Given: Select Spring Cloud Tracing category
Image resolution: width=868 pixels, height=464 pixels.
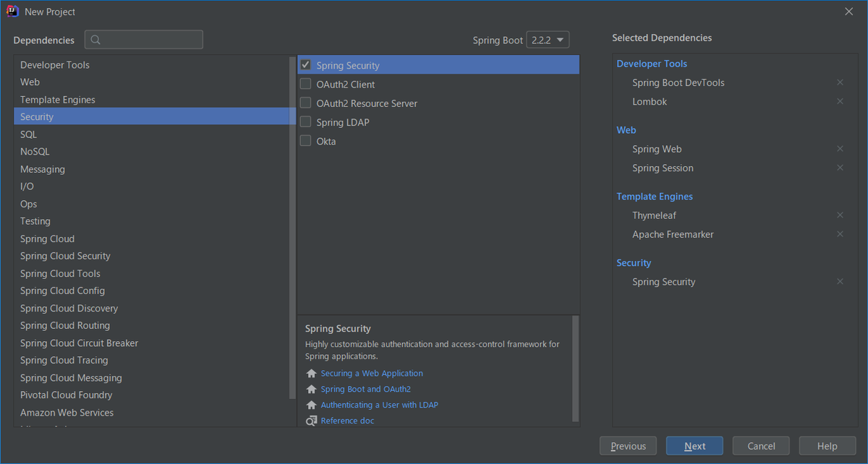Looking at the screenshot, I should [151, 361].
